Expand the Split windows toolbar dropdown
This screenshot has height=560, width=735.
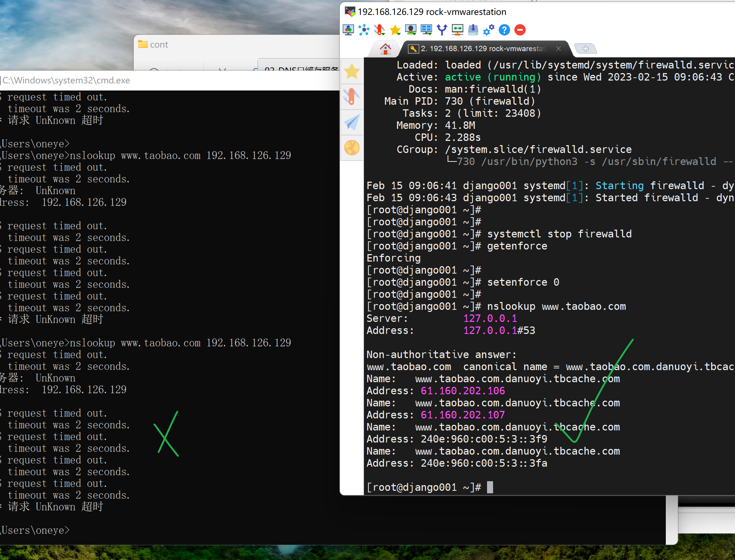[426, 30]
